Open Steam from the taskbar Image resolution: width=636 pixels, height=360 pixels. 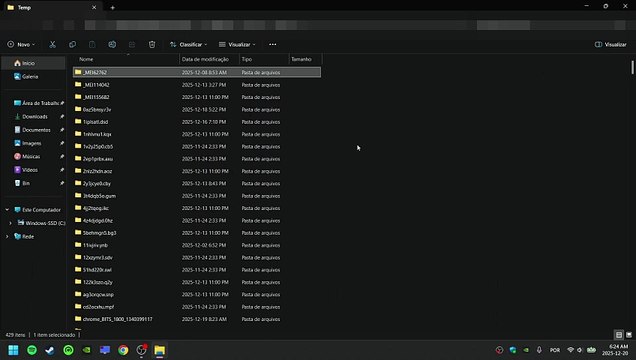[50, 350]
